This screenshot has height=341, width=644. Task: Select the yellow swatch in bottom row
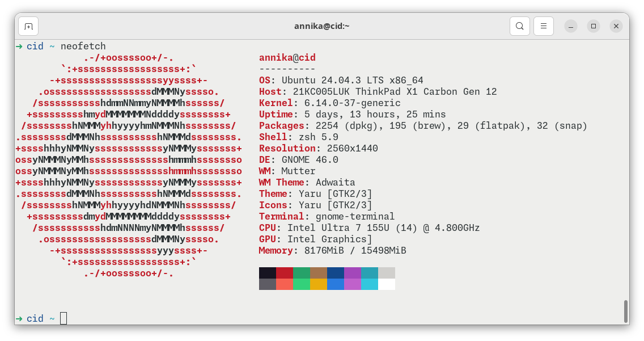click(319, 284)
